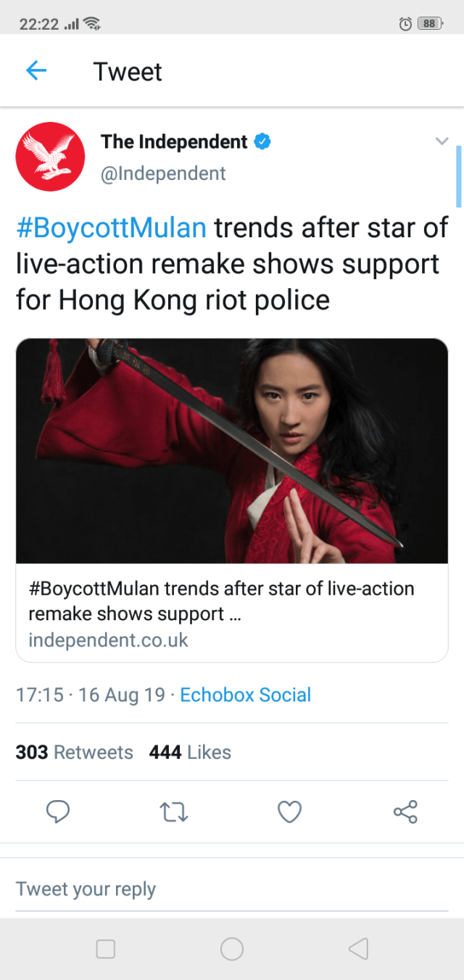Tap the reply speech bubble icon
Viewport: 464px width, 980px height.
(58, 811)
